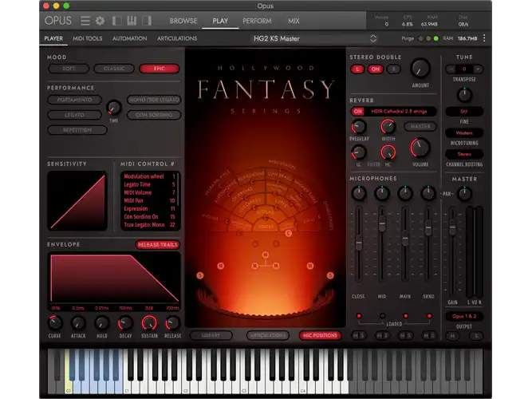Decrease transpose with the minus stepper

[x=451, y=69]
